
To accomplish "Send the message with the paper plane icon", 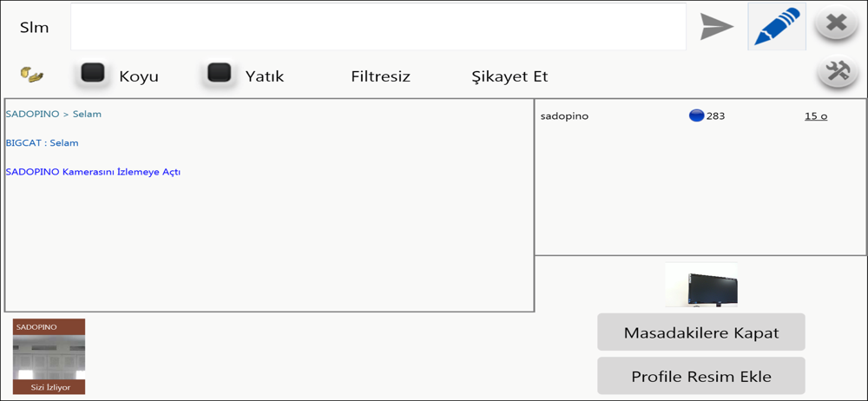I will click(717, 27).
